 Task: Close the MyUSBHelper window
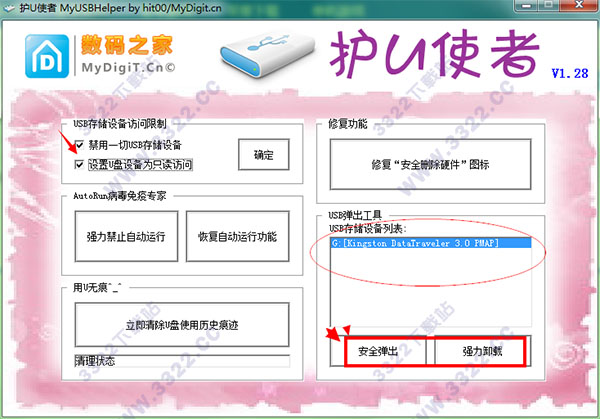tap(579, 5)
